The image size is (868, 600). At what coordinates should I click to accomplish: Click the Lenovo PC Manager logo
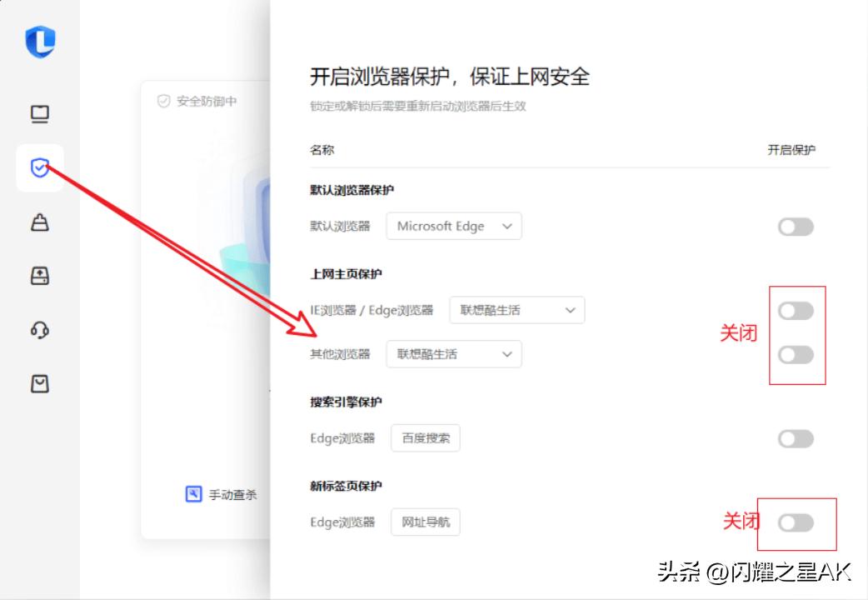(x=40, y=42)
